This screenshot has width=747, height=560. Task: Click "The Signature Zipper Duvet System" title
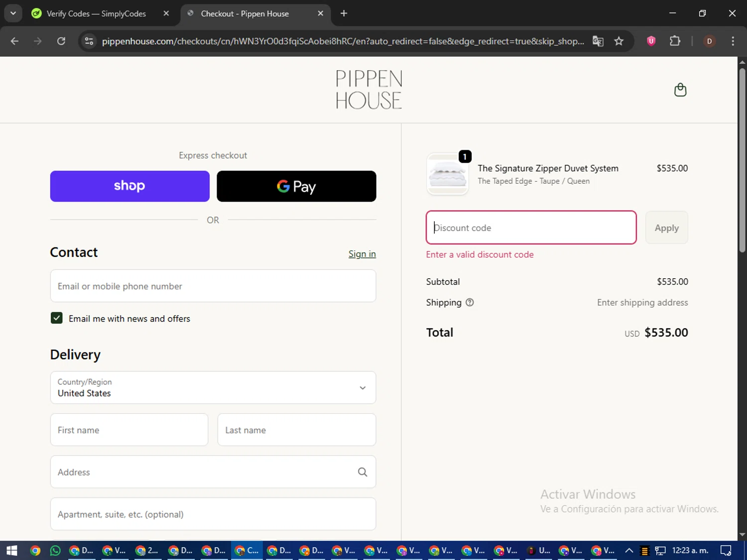[x=548, y=168]
